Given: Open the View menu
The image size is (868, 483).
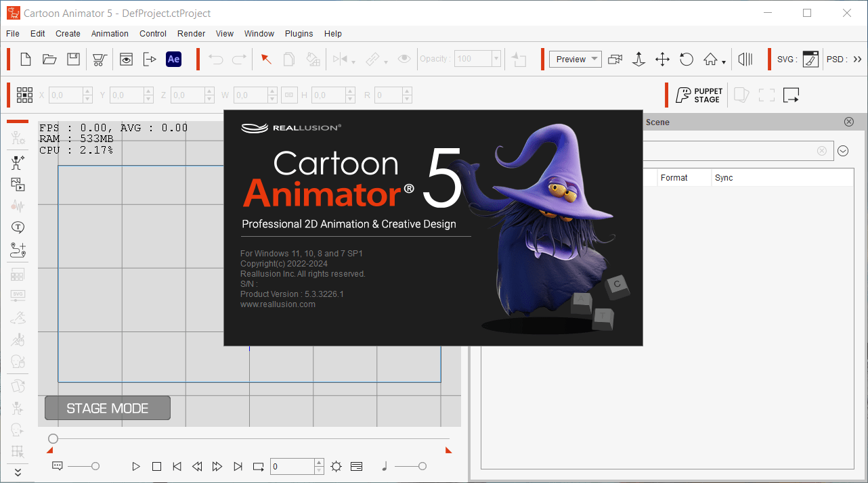Looking at the screenshot, I should click(225, 33).
